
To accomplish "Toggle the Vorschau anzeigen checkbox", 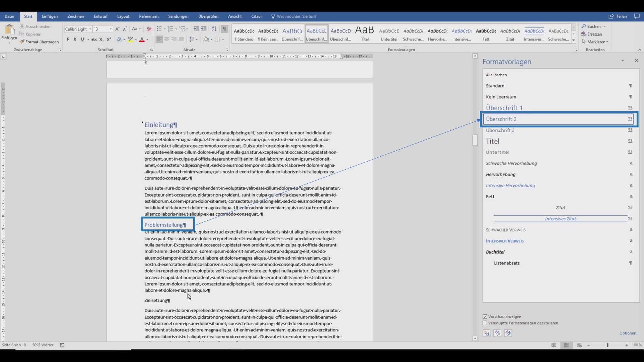I will point(485,317).
